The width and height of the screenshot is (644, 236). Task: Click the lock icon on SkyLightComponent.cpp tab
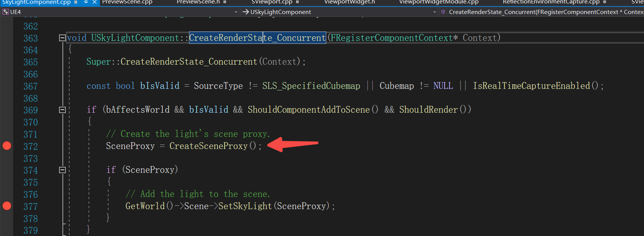[76, 2]
